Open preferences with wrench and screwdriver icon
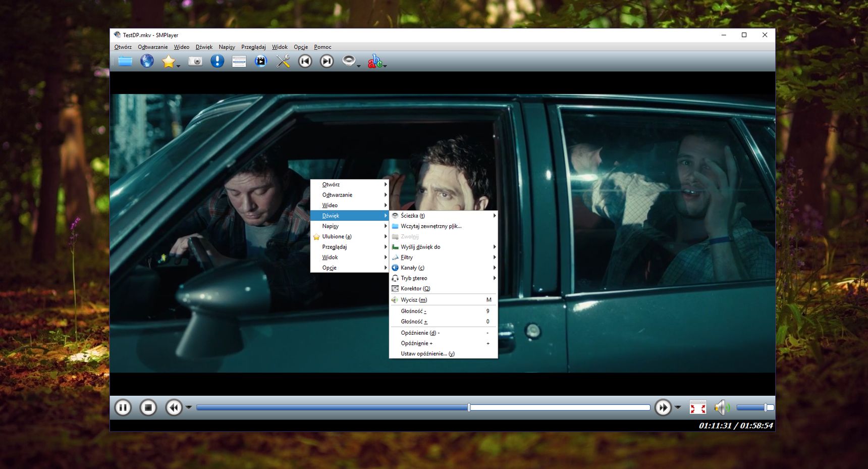The width and height of the screenshot is (868, 469). click(x=283, y=62)
